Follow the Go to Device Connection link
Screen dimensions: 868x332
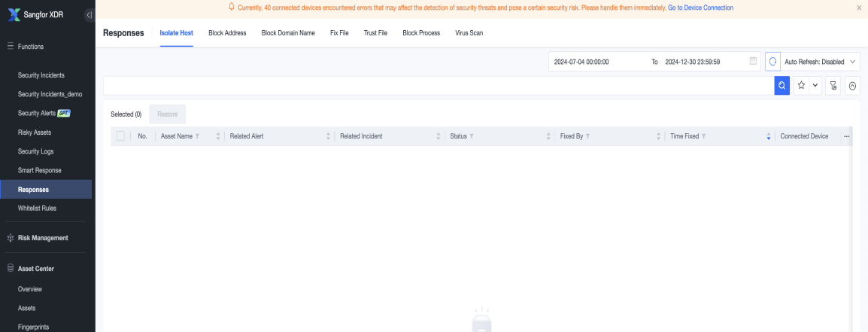pos(700,8)
